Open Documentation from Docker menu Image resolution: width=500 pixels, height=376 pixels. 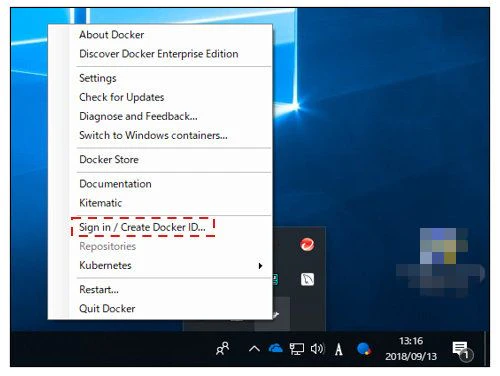tap(115, 184)
